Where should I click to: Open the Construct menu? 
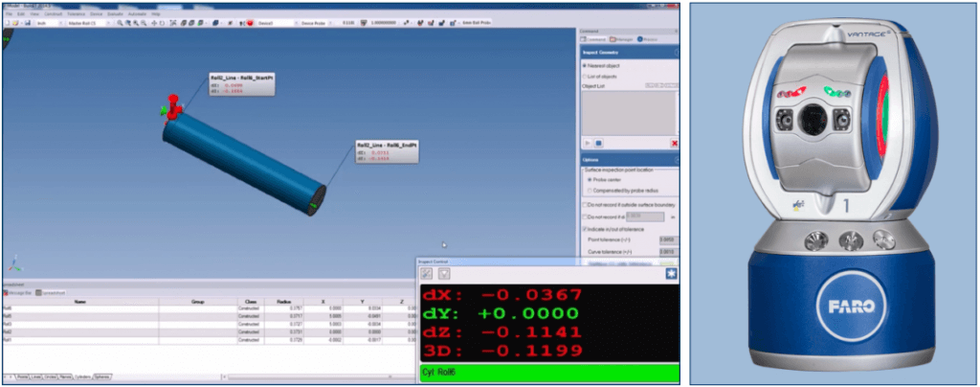54,13
